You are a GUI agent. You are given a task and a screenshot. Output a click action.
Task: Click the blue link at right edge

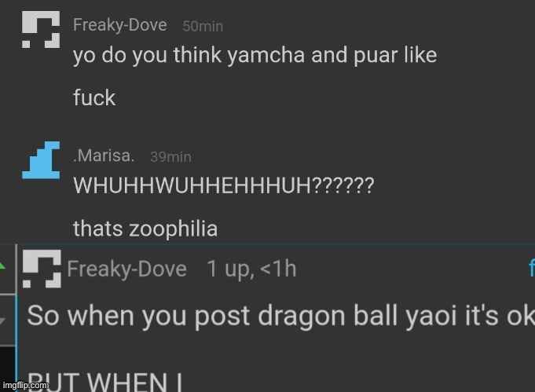pos(532,268)
